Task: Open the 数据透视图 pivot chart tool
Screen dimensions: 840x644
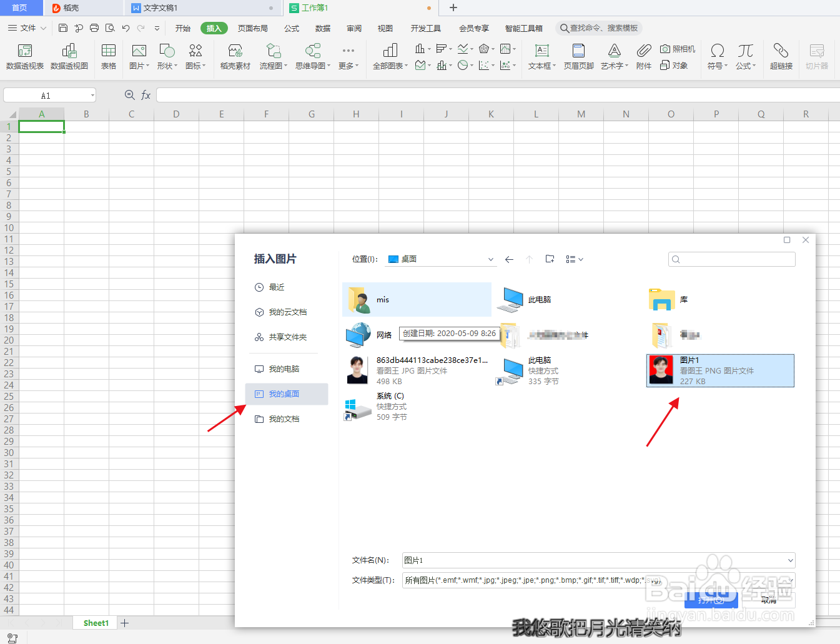Action: tap(69, 56)
